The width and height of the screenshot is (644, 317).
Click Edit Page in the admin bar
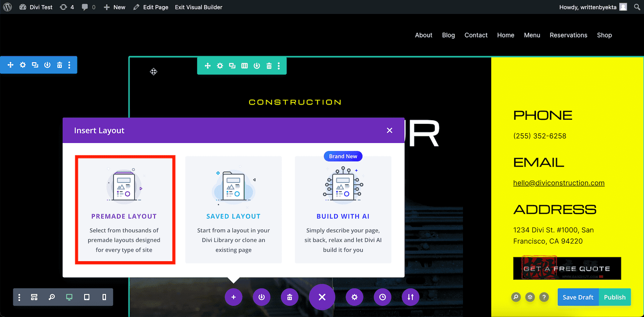click(151, 7)
